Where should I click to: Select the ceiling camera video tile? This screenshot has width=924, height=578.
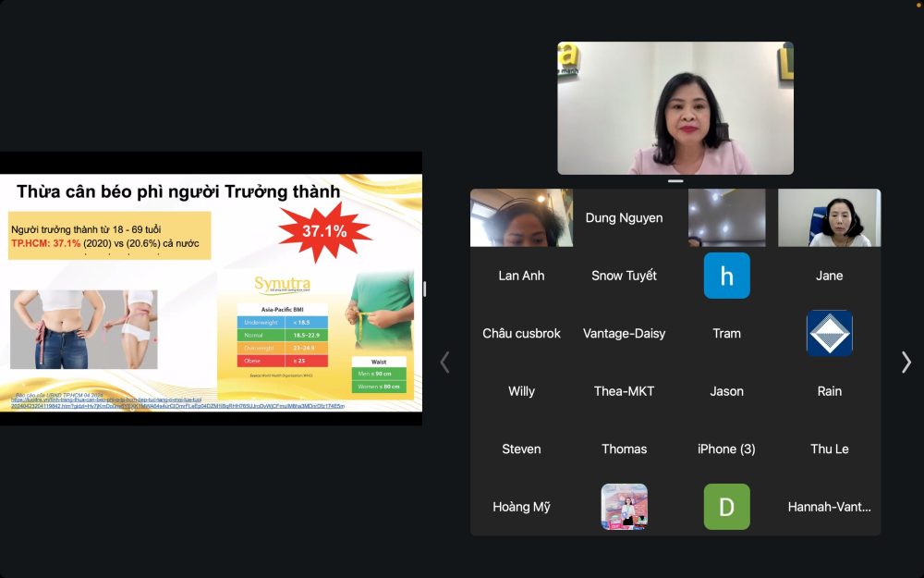click(726, 218)
